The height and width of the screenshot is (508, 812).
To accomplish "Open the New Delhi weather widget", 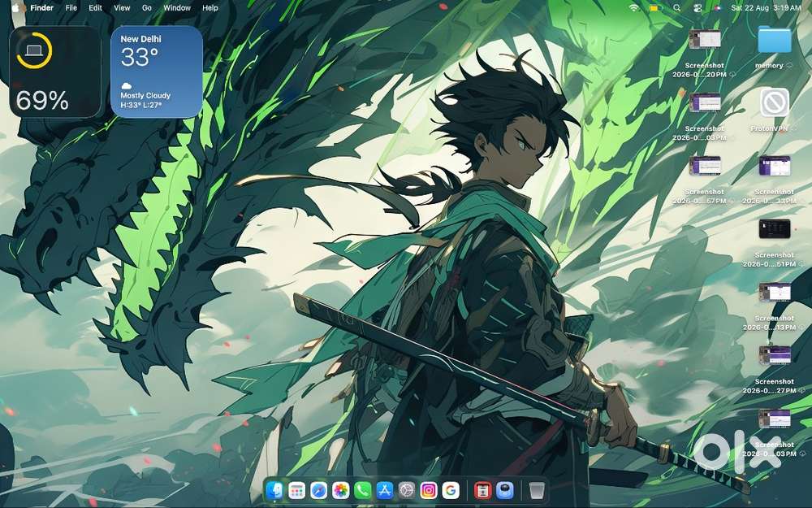I will tap(157, 72).
